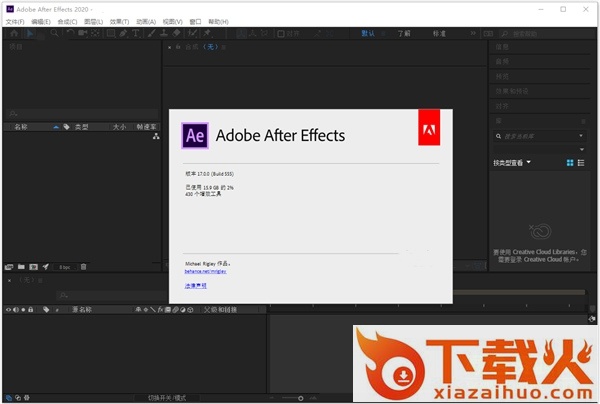Switch Libraries panel to grid view
Image resolution: width=600 pixels, height=404 pixels.
click(x=570, y=163)
